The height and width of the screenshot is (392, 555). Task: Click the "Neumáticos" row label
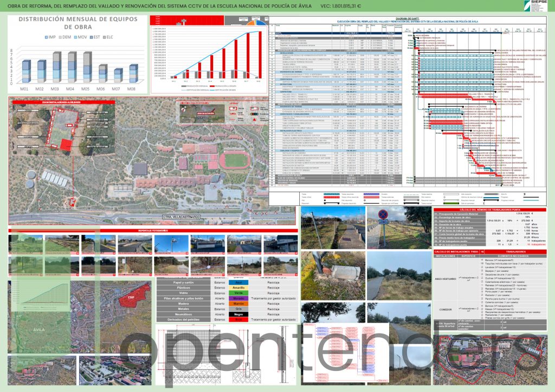[x=183, y=314]
